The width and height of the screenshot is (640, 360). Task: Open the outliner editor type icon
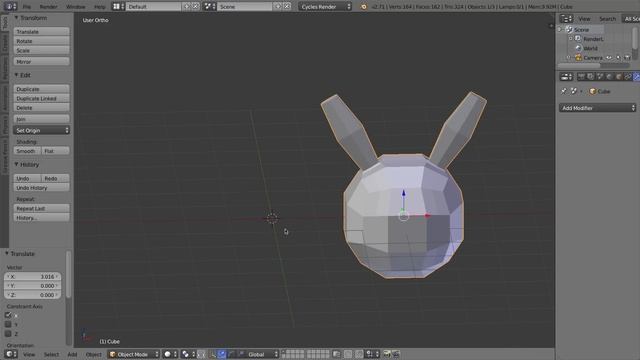[566, 19]
